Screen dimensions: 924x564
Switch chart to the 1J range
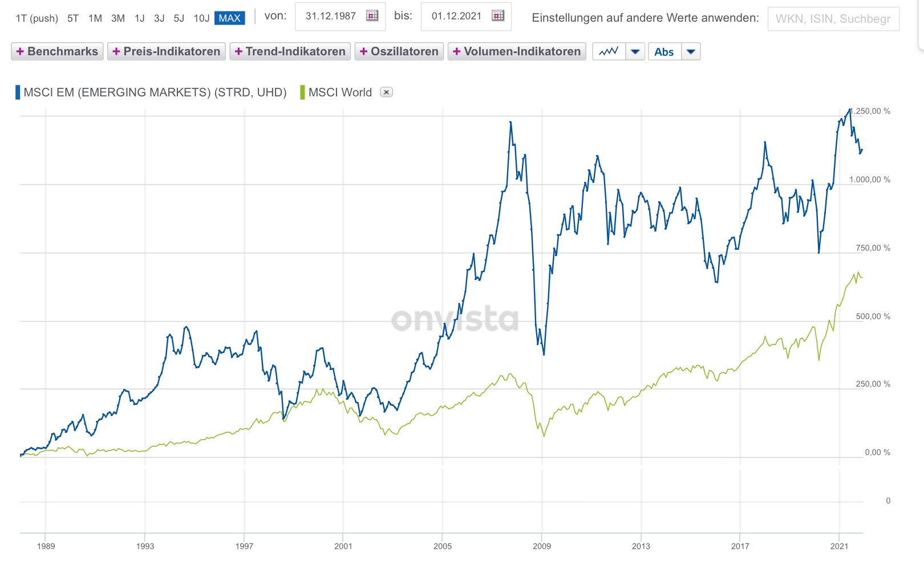pyautogui.click(x=140, y=18)
